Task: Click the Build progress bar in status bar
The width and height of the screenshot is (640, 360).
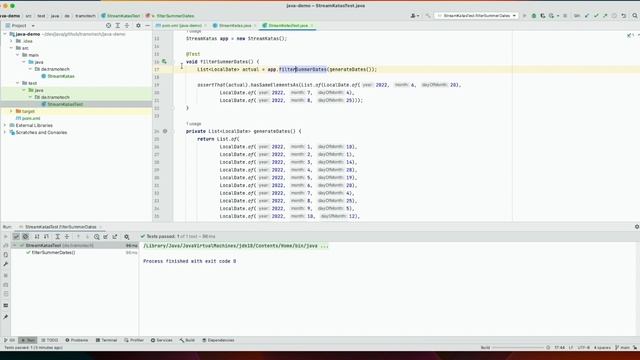Action: 518,348
